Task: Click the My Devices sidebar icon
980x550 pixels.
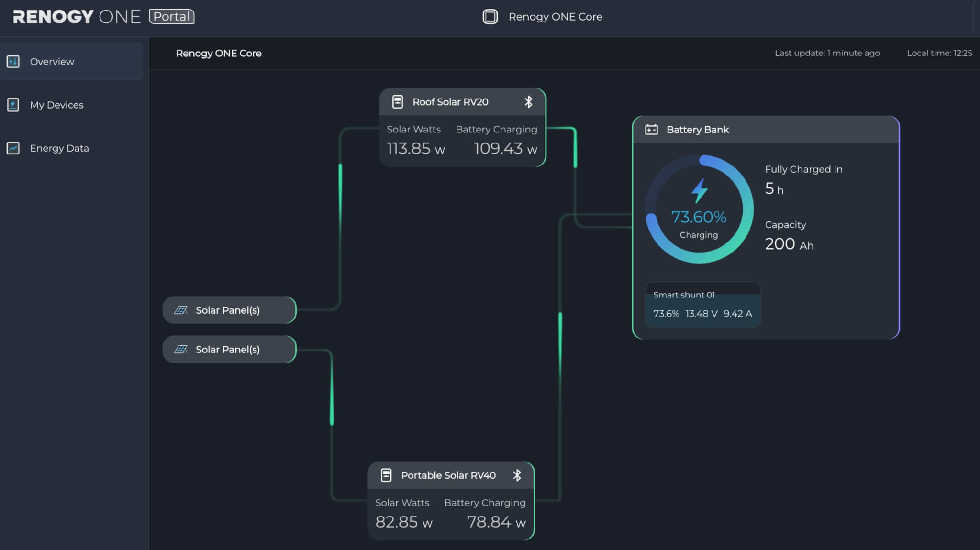Action: coord(13,105)
